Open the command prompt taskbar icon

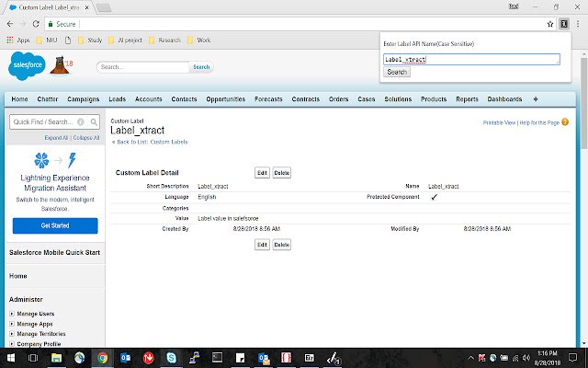pyautogui.click(x=217, y=358)
